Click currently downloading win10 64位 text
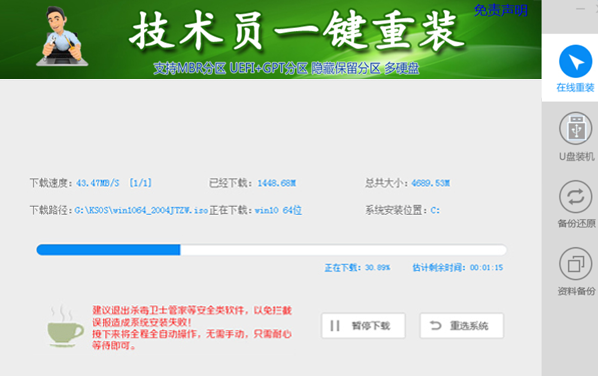This screenshot has height=376, width=598. pyautogui.click(x=278, y=210)
